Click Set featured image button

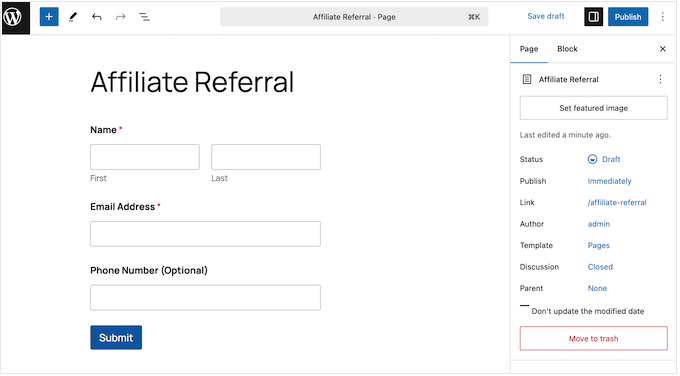coord(593,108)
